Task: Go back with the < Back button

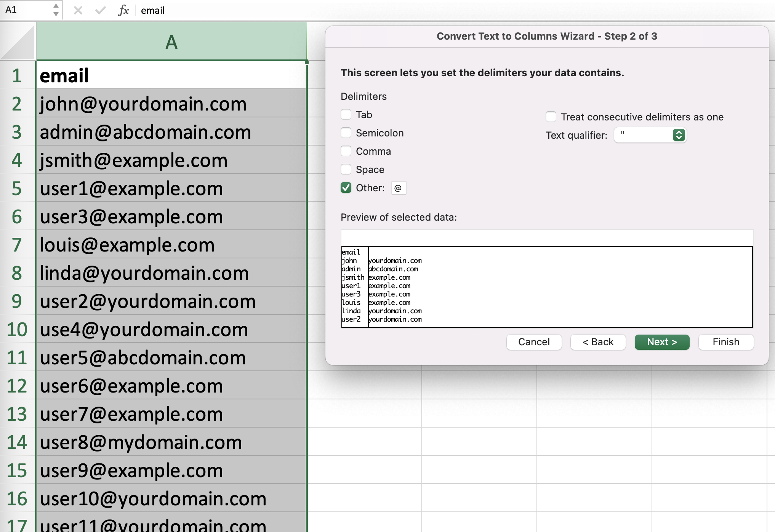Action: (598, 342)
